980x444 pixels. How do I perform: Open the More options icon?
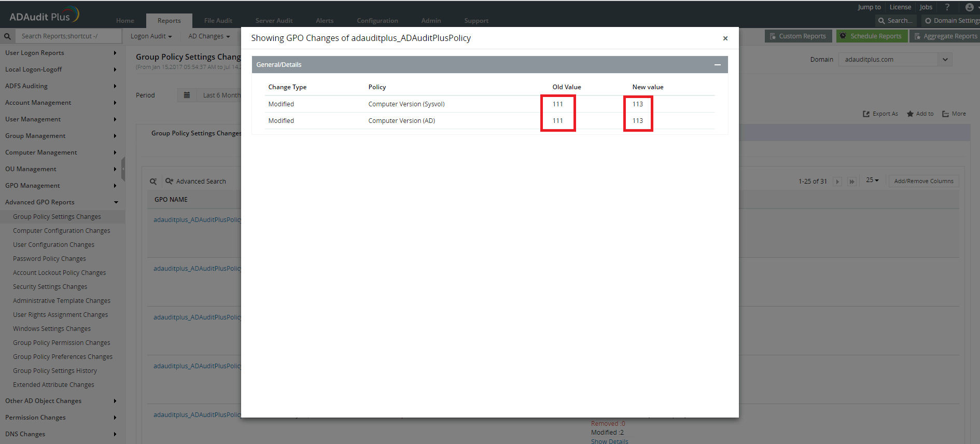pyautogui.click(x=945, y=114)
